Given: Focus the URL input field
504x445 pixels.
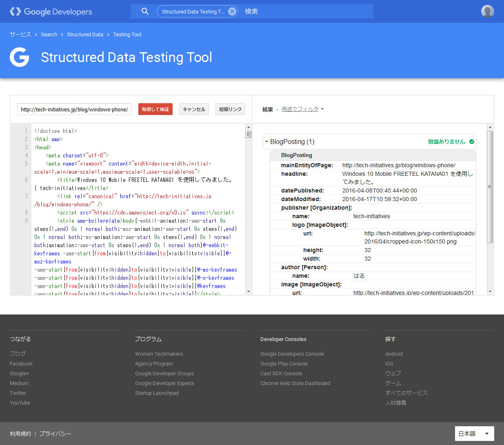Looking at the screenshot, I should [x=74, y=109].
